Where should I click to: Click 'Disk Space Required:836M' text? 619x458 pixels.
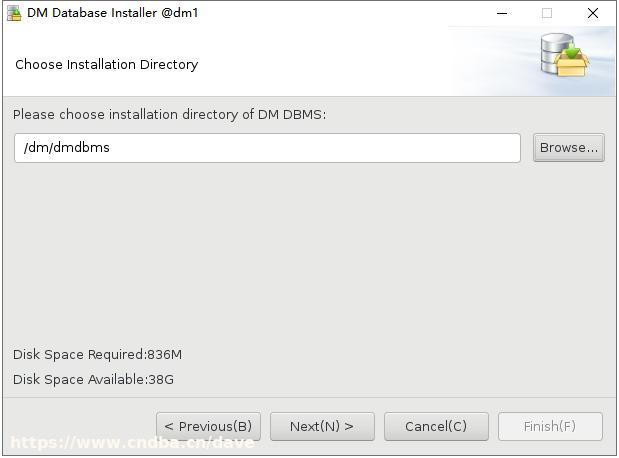click(x=98, y=355)
